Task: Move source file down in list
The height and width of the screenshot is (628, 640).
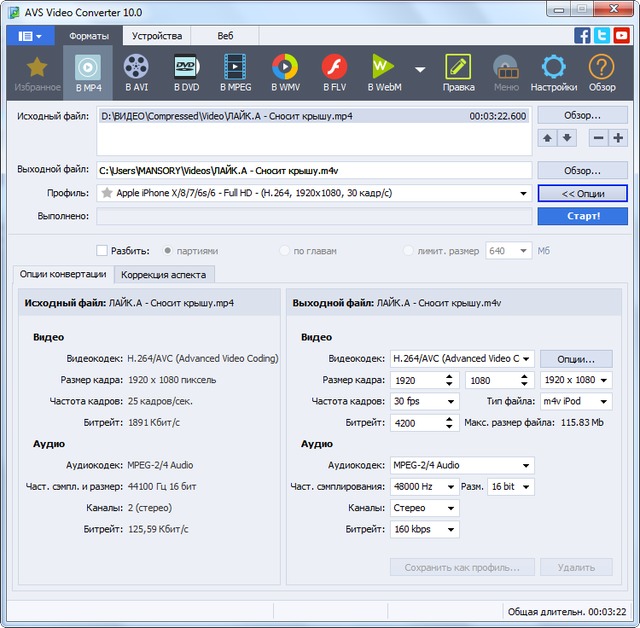Action: click(567, 138)
